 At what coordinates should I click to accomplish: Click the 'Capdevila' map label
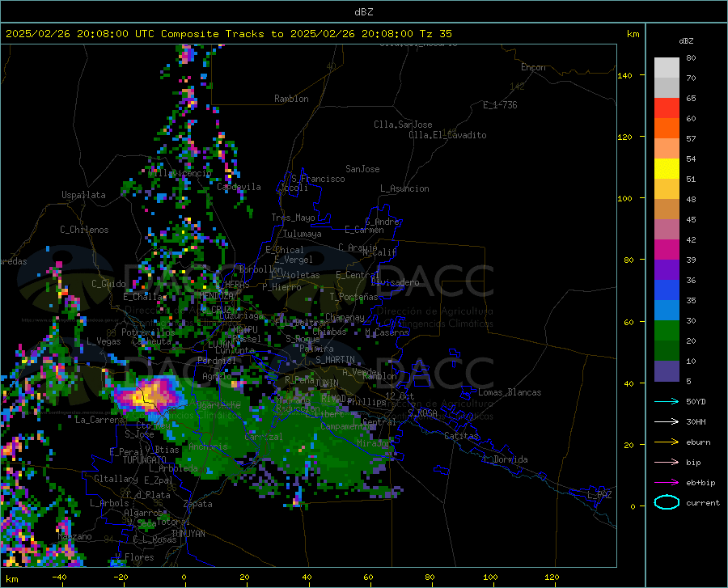tap(239, 187)
